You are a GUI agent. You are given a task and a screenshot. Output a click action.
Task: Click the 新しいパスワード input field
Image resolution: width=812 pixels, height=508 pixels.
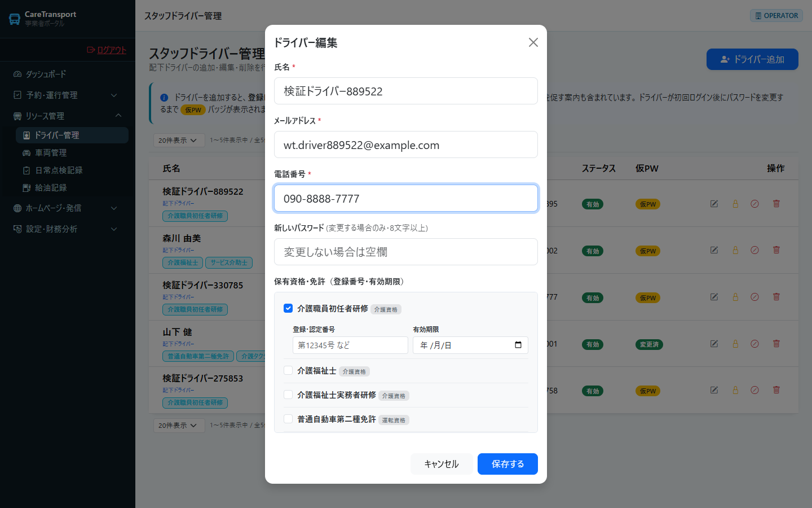tap(406, 252)
